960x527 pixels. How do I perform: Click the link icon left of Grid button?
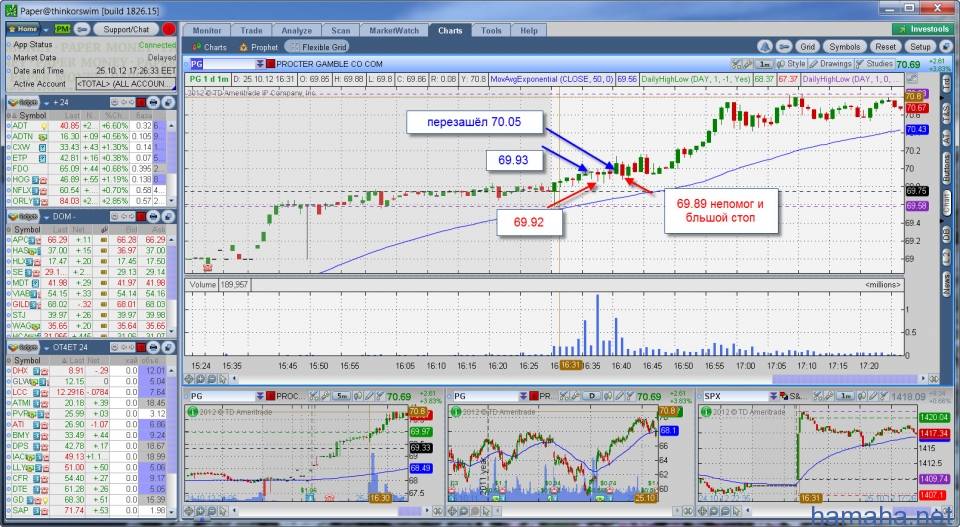coord(784,47)
